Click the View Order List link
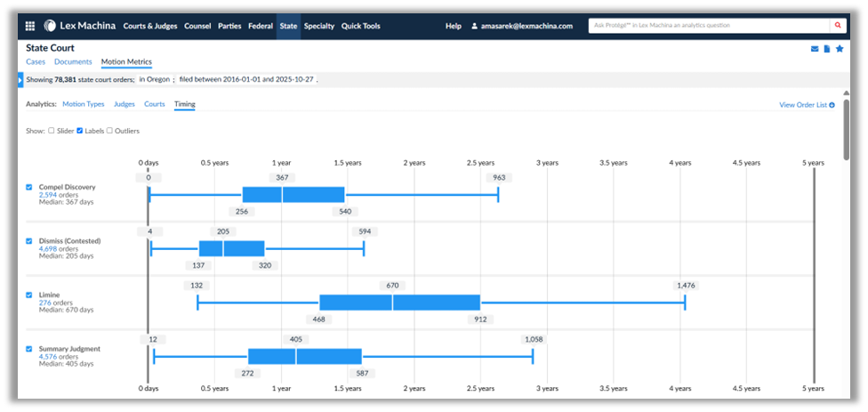The width and height of the screenshot is (868, 412). (806, 105)
